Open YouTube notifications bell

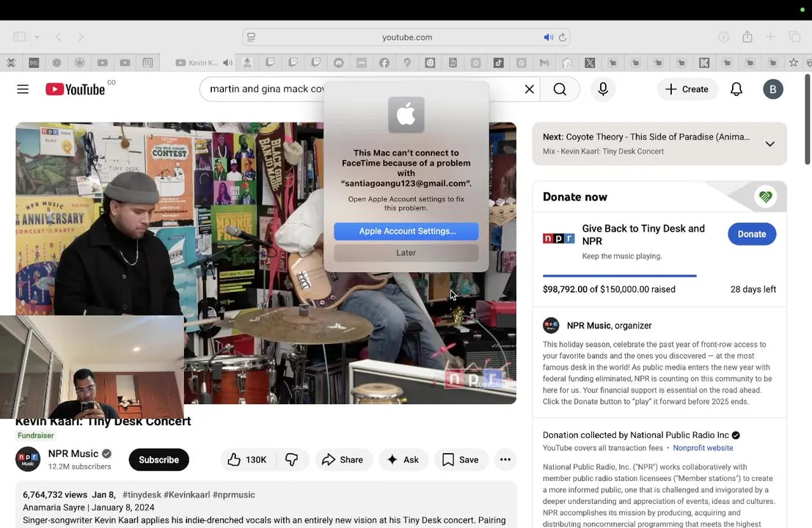(x=736, y=89)
